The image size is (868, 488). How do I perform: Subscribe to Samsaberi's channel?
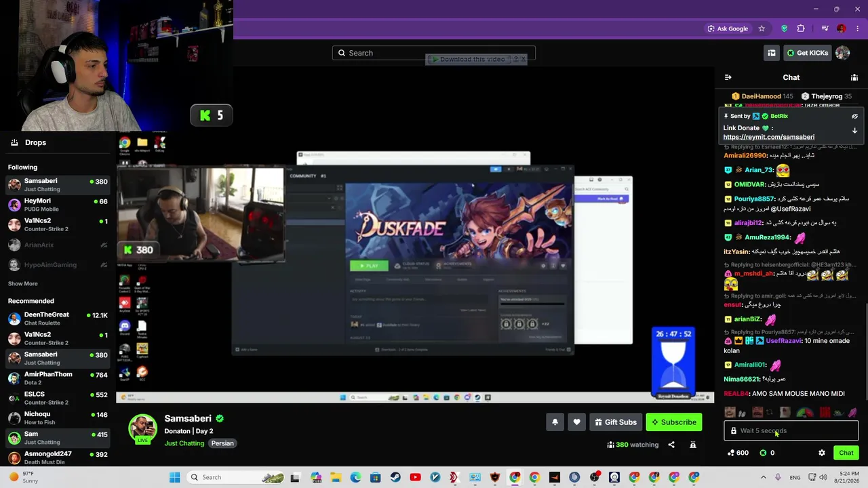(x=674, y=422)
